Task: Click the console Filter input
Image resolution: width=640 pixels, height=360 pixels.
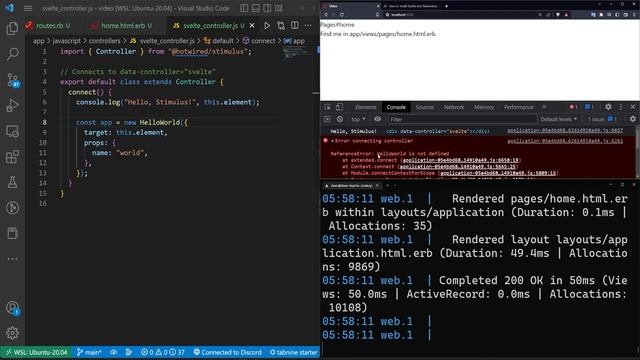Action: tap(462, 119)
